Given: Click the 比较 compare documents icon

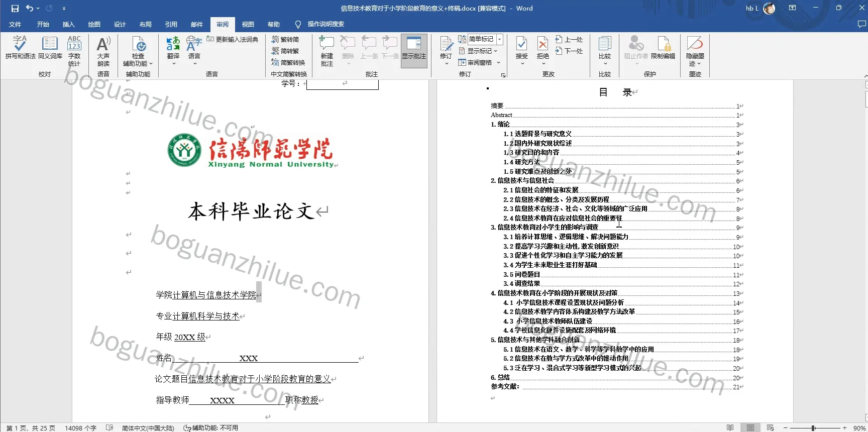Looking at the screenshot, I should pos(605,43).
